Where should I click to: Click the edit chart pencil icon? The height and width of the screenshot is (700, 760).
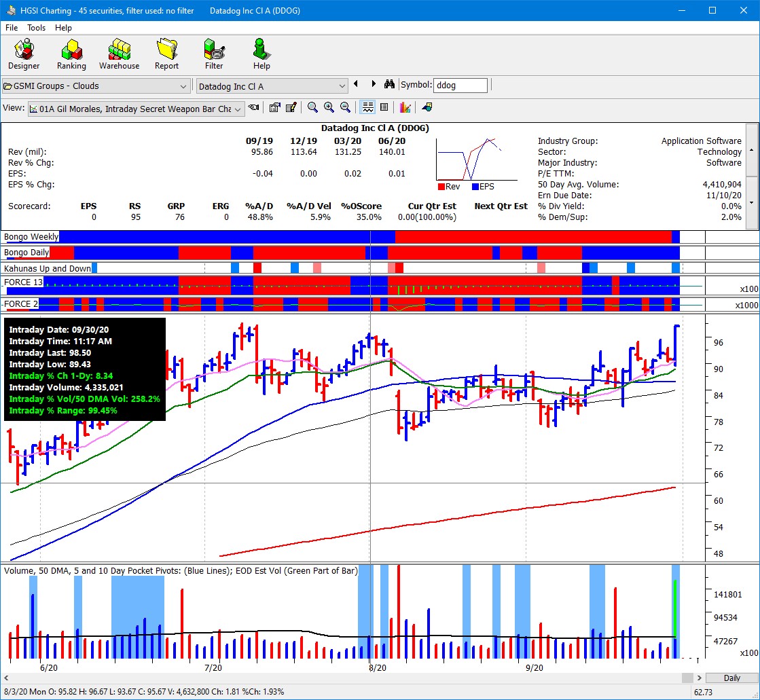pyautogui.click(x=291, y=107)
